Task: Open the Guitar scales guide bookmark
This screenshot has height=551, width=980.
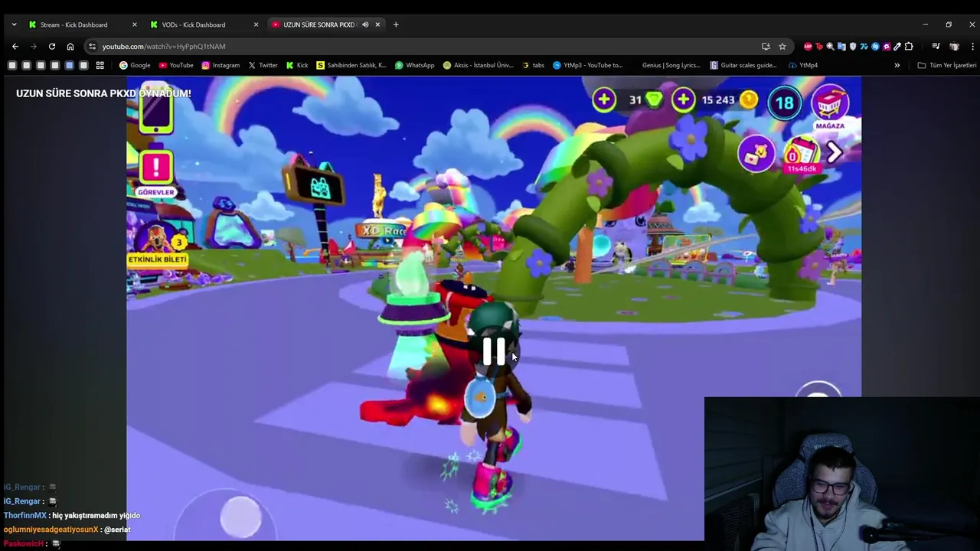Action: coord(743,65)
